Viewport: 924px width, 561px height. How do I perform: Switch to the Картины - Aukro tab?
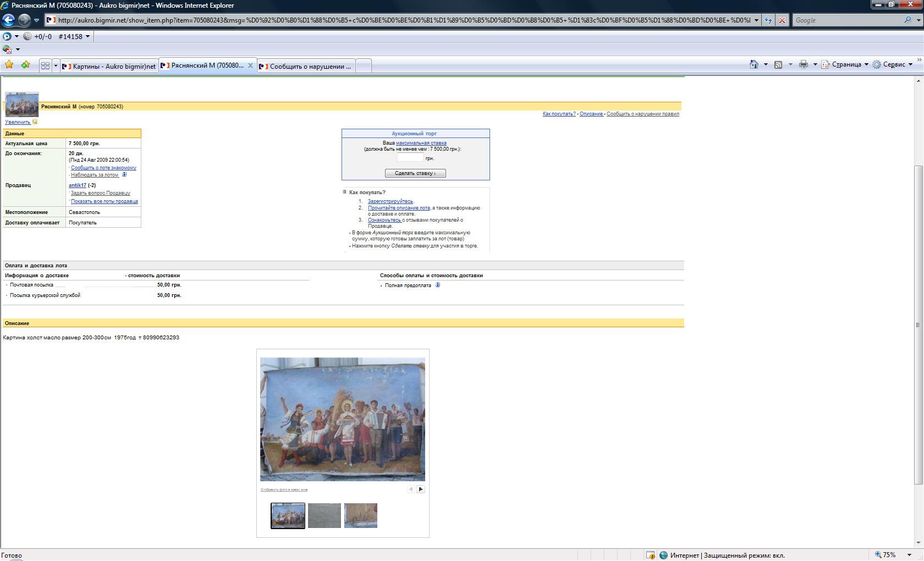pos(109,66)
